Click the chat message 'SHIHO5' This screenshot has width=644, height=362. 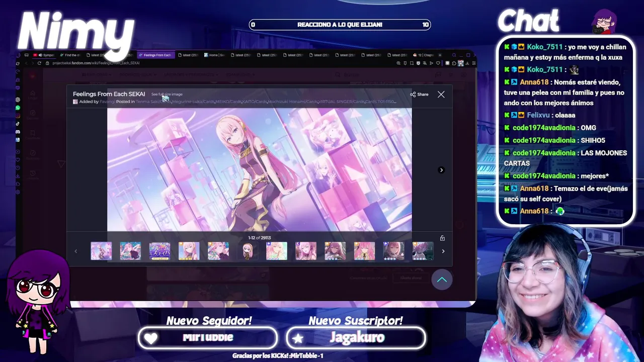tap(593, 140)
